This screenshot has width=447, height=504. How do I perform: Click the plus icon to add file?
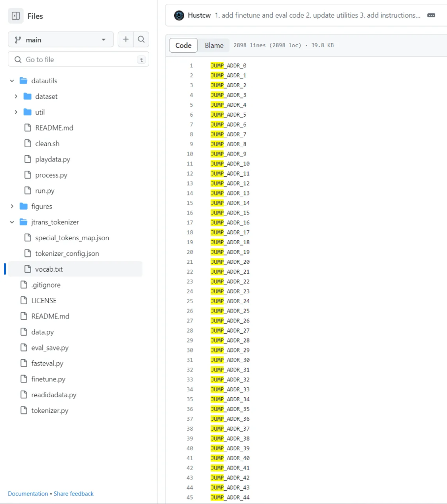[126, 39]
